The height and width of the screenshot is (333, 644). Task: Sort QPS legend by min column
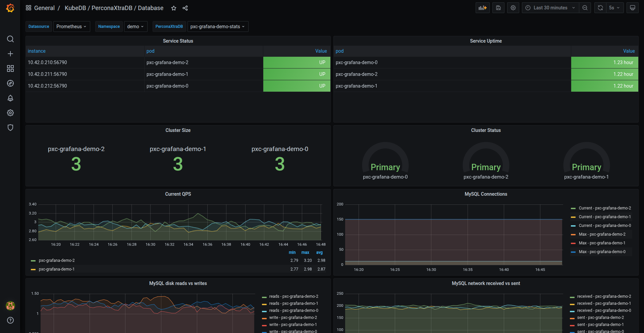coord(292,252)
